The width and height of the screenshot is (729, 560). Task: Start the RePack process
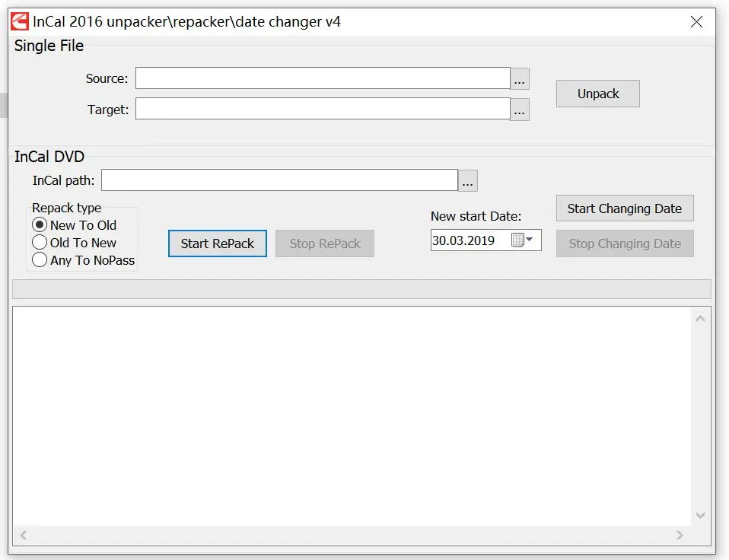[x=217, y=243]
